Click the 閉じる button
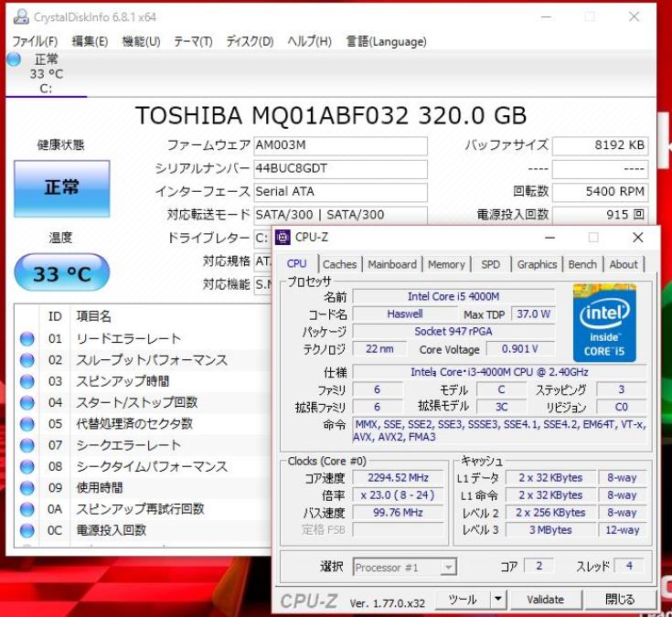Screen dimensions: 672x617 coord(620,600)
